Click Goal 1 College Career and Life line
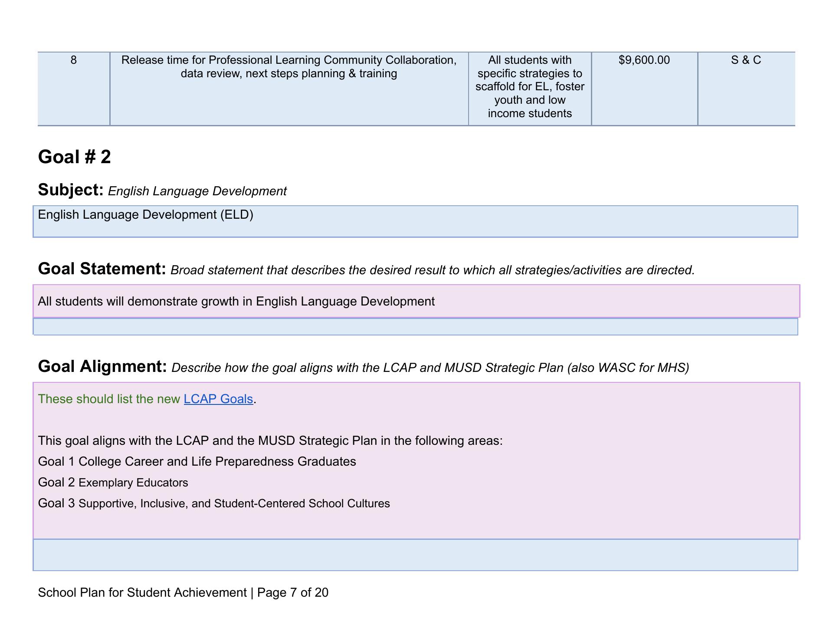This screenshot has height=644, width=833. tap(197, 461)
